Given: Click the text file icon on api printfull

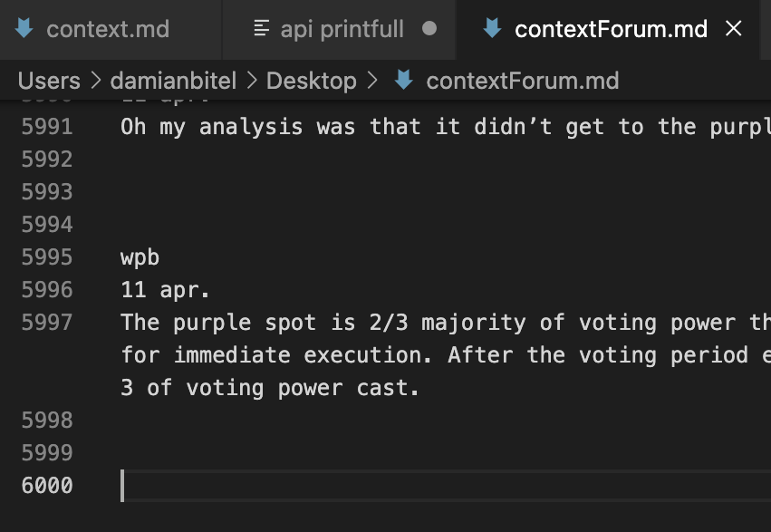Looking at the screenshot, I should (x=262, y=29).
